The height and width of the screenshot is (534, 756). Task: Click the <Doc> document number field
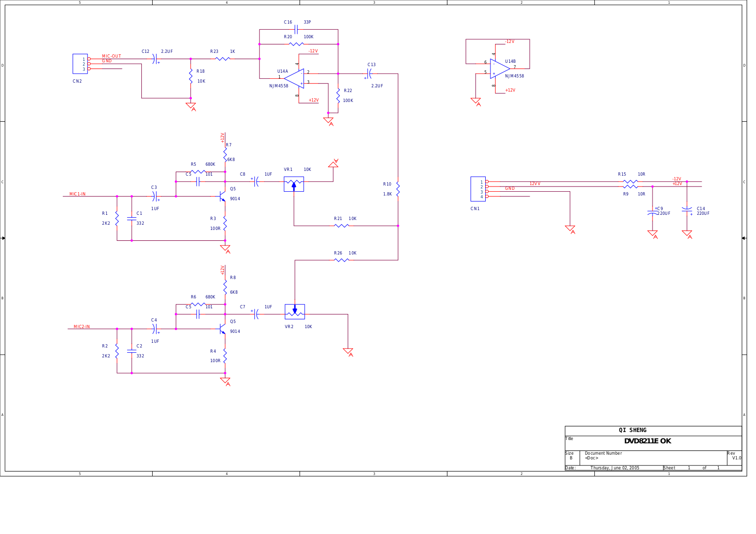592,458
